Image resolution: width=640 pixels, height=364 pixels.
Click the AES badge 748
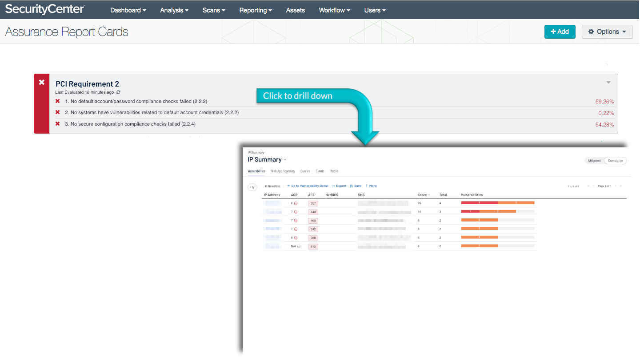[313, 212]
